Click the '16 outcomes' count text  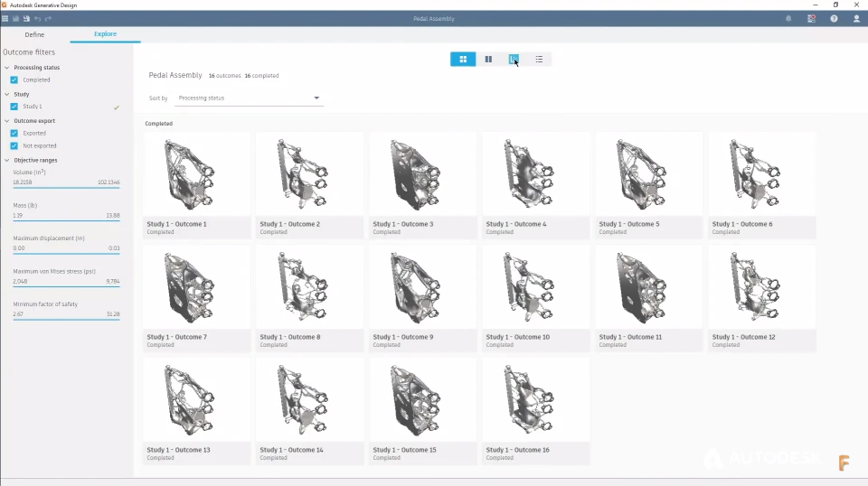pos(225,76)
